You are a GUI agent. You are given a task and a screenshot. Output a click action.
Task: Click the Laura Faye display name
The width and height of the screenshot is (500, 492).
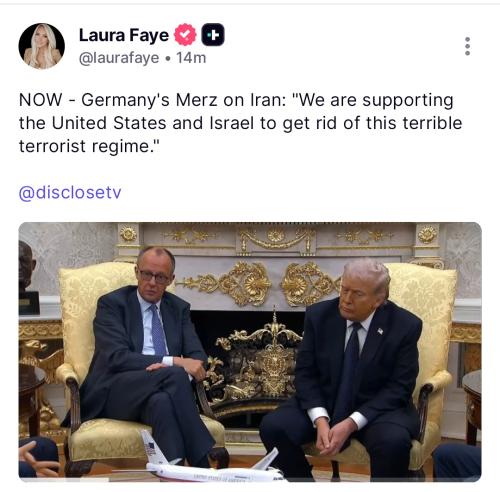[124, 35]
